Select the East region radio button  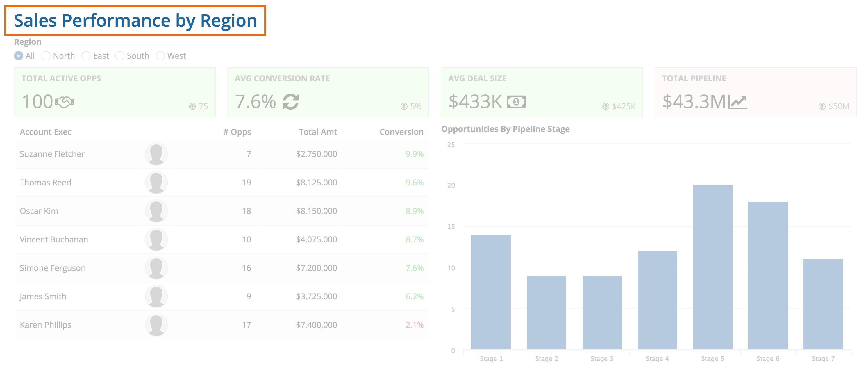(x=86, y=56)
